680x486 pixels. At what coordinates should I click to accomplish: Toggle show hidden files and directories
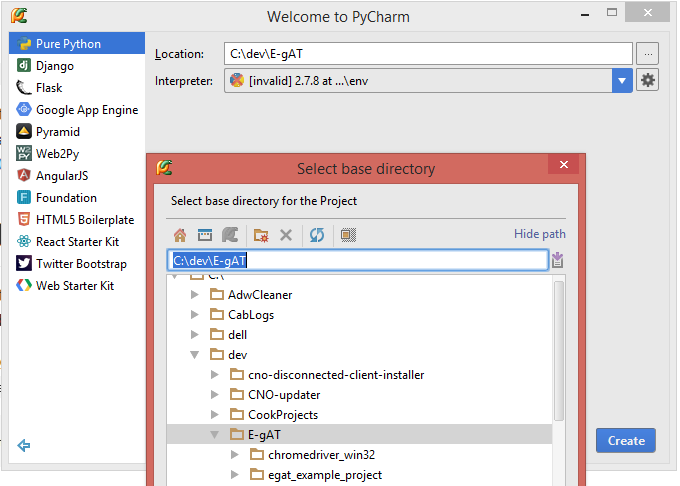tap(348, 235)
